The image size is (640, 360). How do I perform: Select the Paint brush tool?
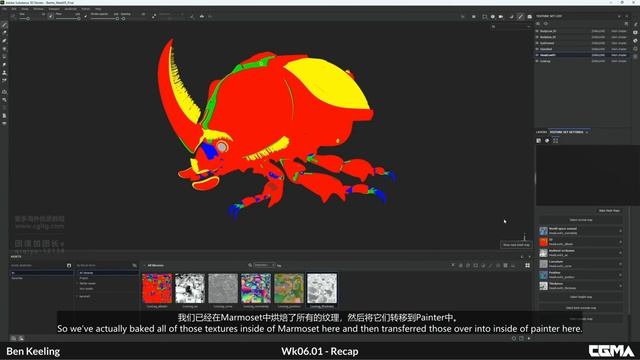tap(4, 25)
